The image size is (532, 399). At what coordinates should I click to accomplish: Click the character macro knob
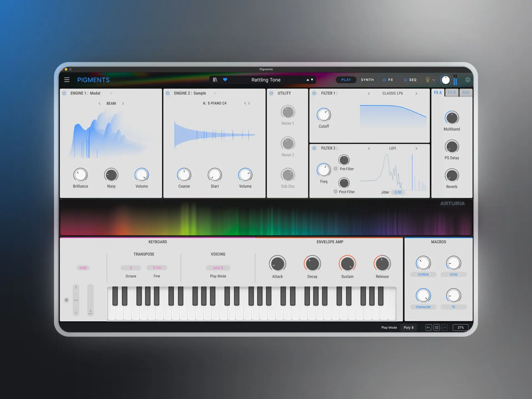click(423, 296)
